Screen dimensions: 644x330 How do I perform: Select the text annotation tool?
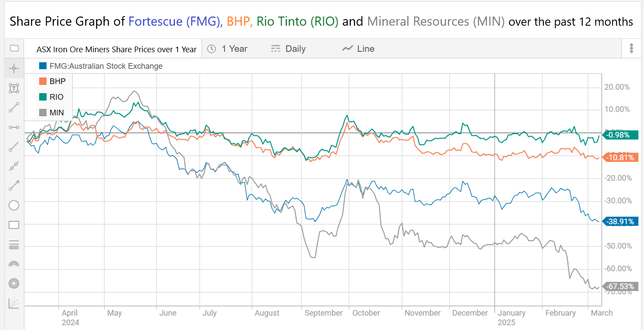click(x=14, y=88)
